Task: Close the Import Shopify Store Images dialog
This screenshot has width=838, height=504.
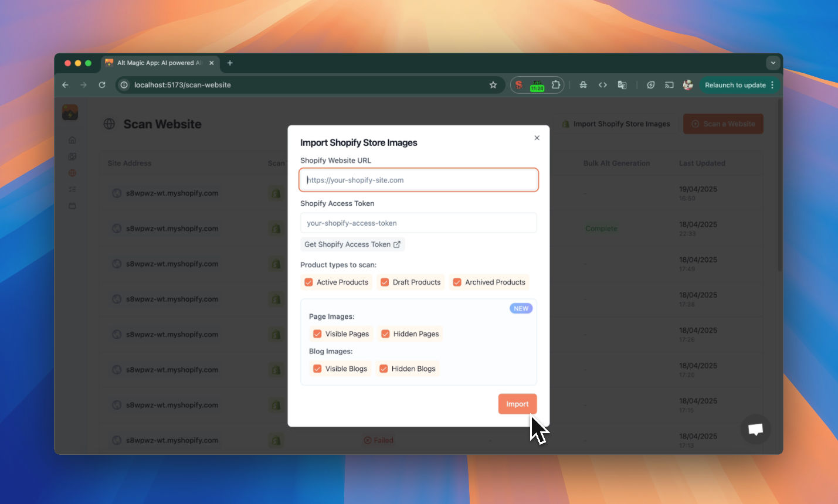Action: 537,138
